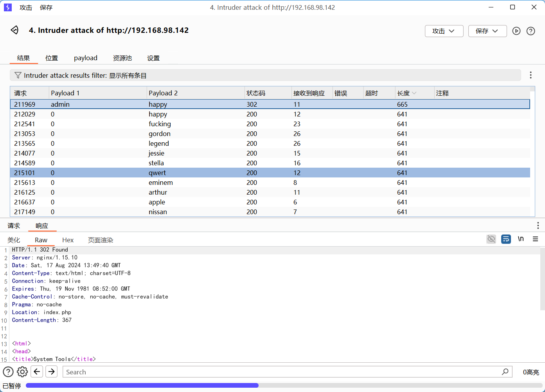This screenshot has height=392, width=545.
Task: Toggle word wrap icon in response viewer
Action: tap(506, 239)
